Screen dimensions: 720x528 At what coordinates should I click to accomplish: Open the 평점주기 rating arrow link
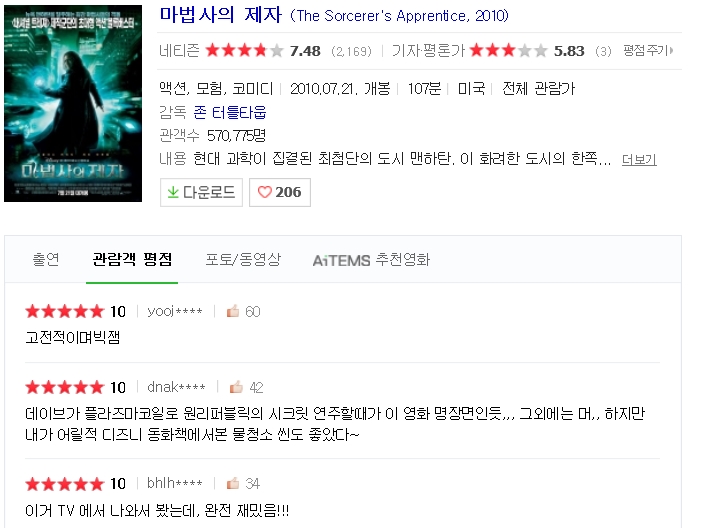[x=648, y=50]
